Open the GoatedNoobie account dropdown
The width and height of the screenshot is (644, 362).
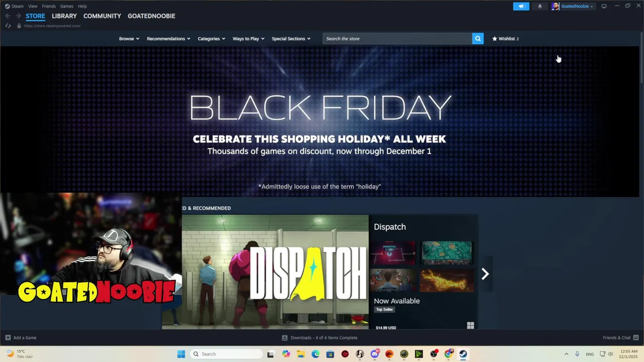point(577,6)
